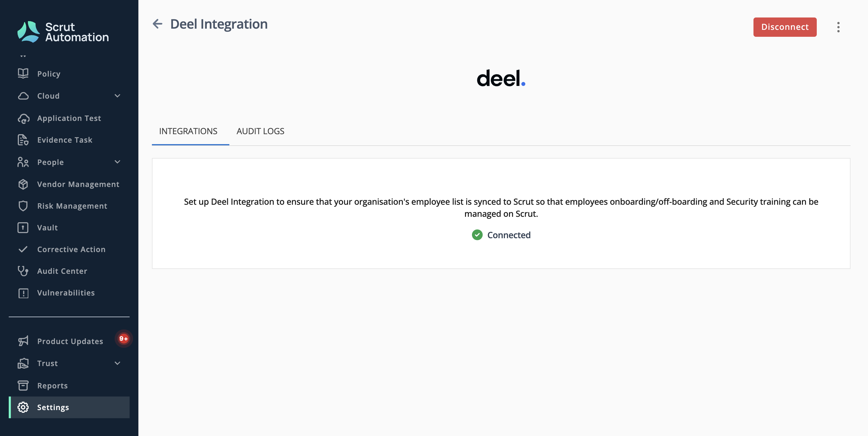Expand the Cloud menu chevron

click(117, 96)
